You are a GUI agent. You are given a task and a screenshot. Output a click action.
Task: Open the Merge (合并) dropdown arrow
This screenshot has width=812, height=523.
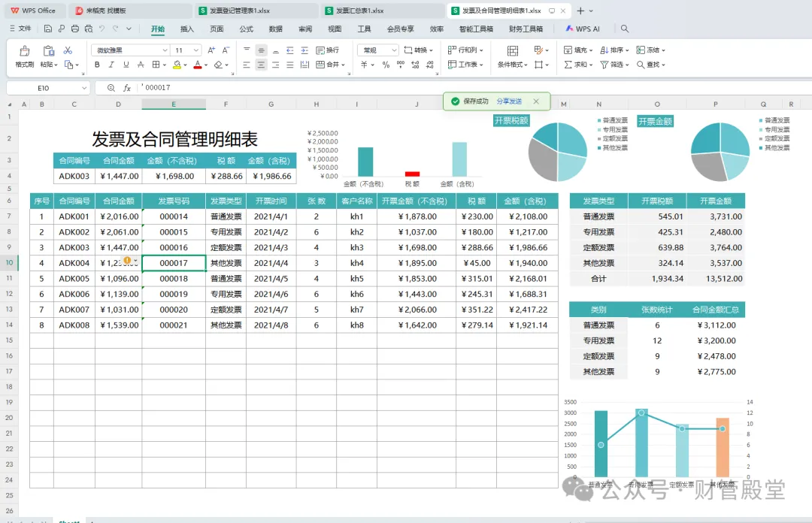coord(343,65)
